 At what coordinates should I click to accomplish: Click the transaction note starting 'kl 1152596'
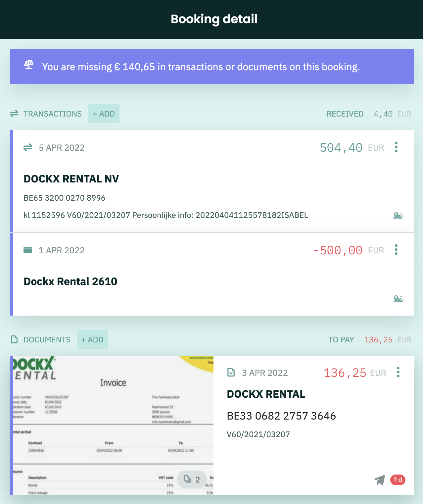tap(166, 215)
